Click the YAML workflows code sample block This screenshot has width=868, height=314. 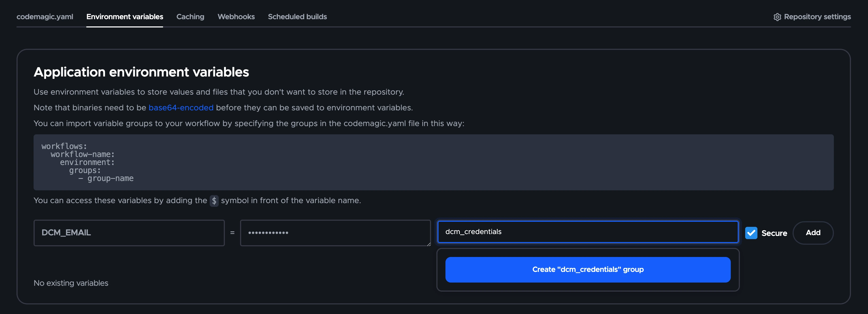(x=433, y=162)
